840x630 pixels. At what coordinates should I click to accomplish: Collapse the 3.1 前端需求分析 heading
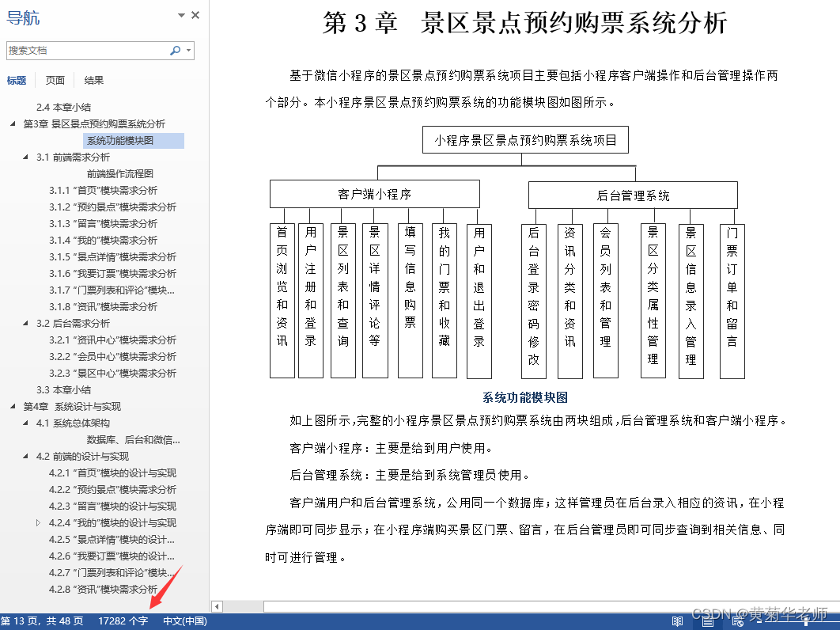(x=26, y=157)
